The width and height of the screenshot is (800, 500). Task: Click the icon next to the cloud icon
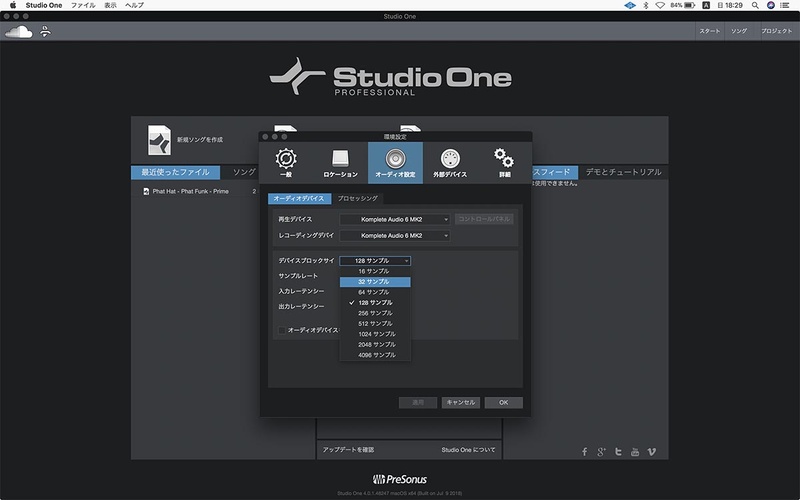[45, 32]
